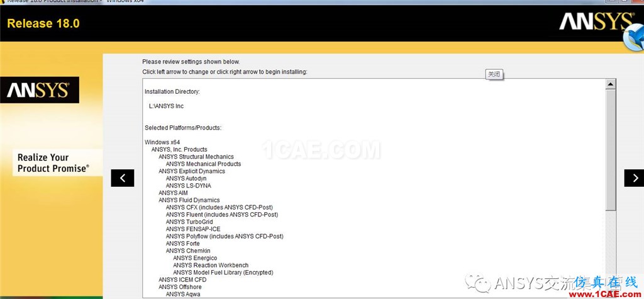Click 'ANSYS Model Fuel Library (Encrypted)' row
The width and height of the screenshot is (644, 299).
(x=223, y=273)
